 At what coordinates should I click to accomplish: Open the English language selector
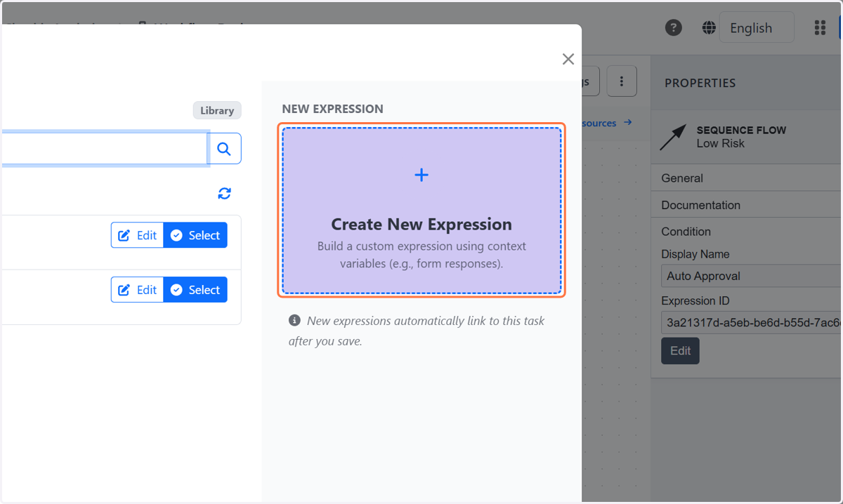click(757, 28)
